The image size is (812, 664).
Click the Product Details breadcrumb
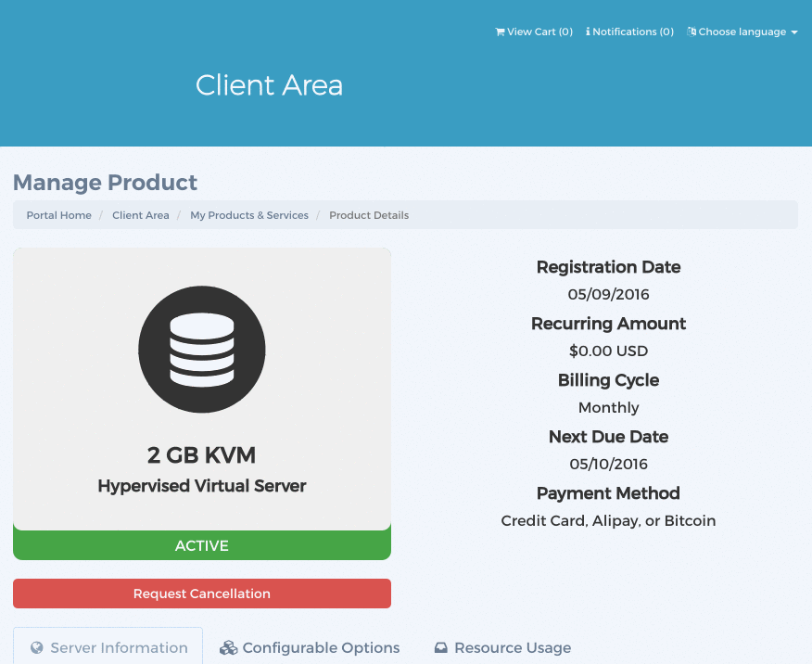[x=369, y=215]
